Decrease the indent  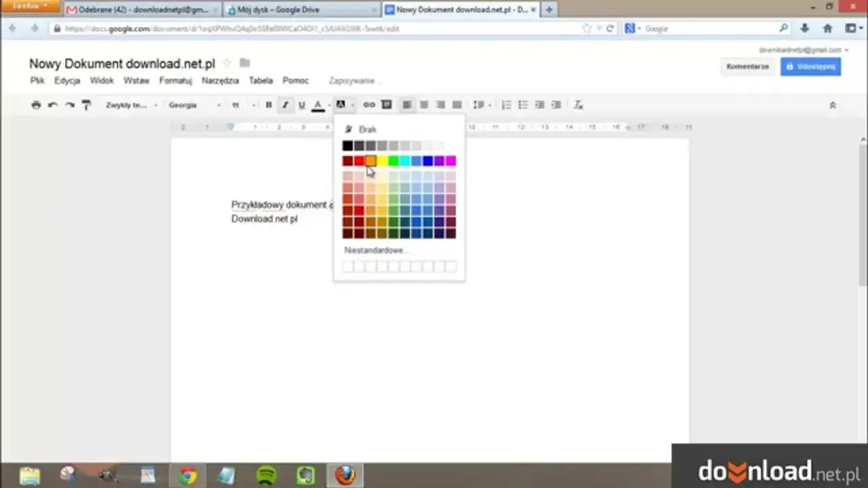point(539,105)
